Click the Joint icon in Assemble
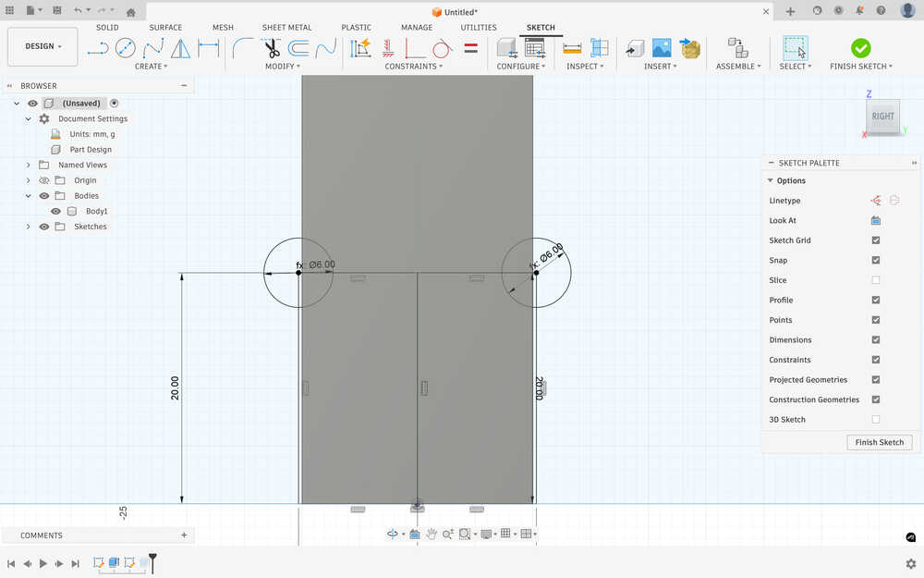The height and width of the screenshot is (578, 924). pyautogui.click(x=737, y=48)
